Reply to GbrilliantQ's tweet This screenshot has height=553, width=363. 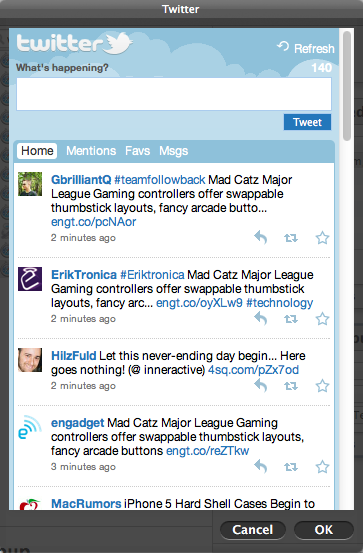pyautogui.click(x=260, y=237)
